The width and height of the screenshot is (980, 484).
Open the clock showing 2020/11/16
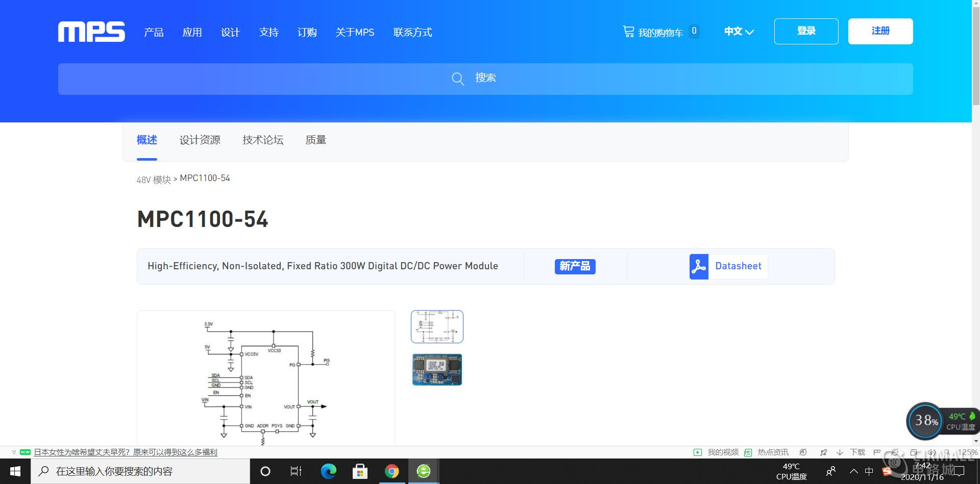click(x=922, y=471)
